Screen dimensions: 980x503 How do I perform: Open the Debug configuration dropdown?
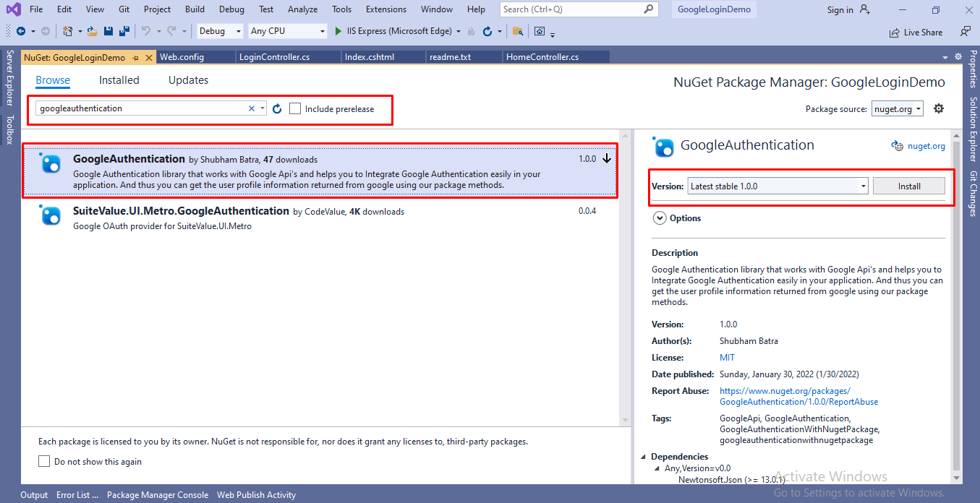220,31
